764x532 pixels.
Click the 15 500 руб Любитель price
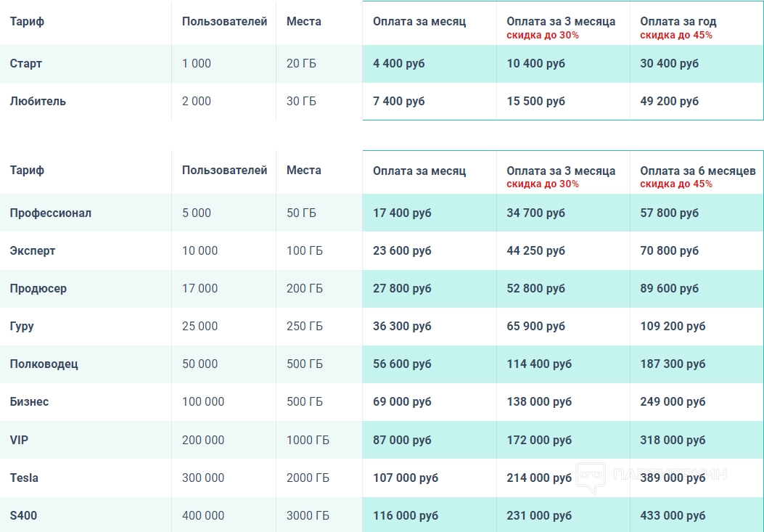(535, 102)
